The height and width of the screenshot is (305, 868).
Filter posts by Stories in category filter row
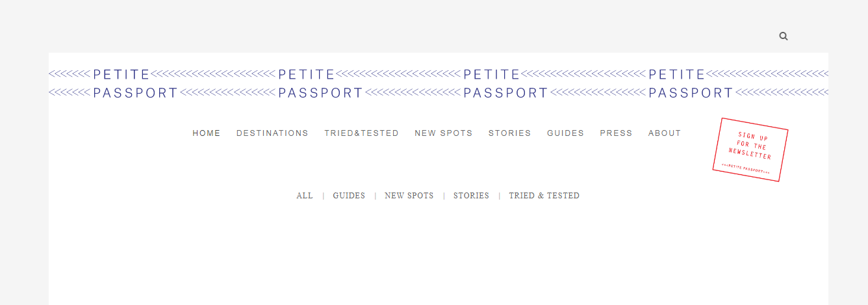point(471,196)
